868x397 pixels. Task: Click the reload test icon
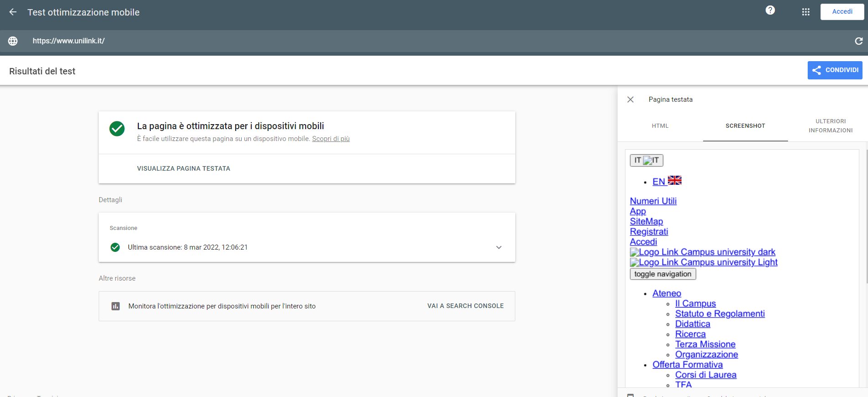tap(859, 41)
